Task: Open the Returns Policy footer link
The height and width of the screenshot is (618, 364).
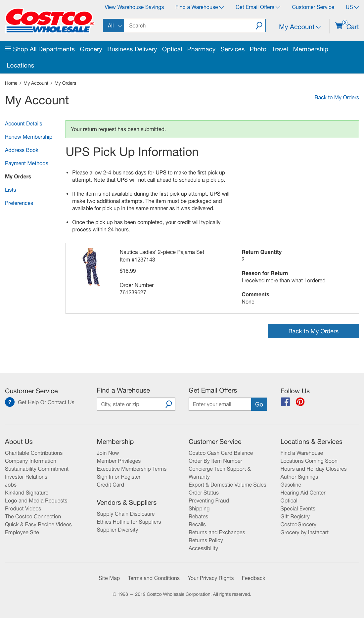Action: tap(205, 540)
